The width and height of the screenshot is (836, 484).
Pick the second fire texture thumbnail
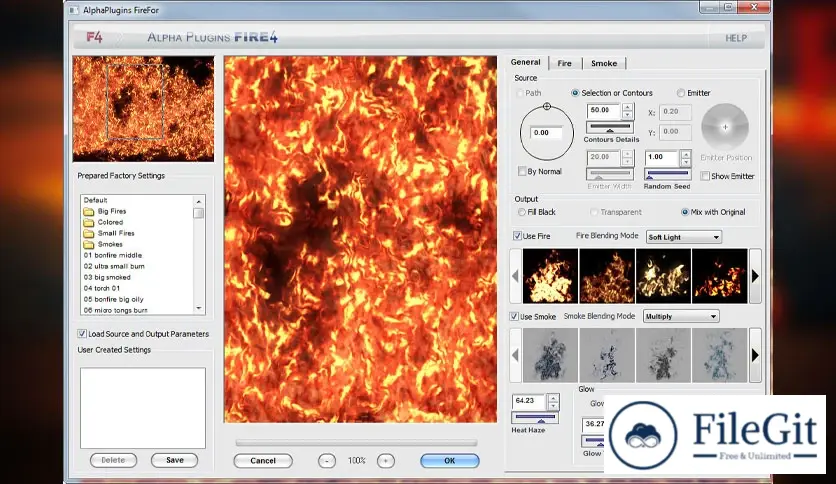607,276
